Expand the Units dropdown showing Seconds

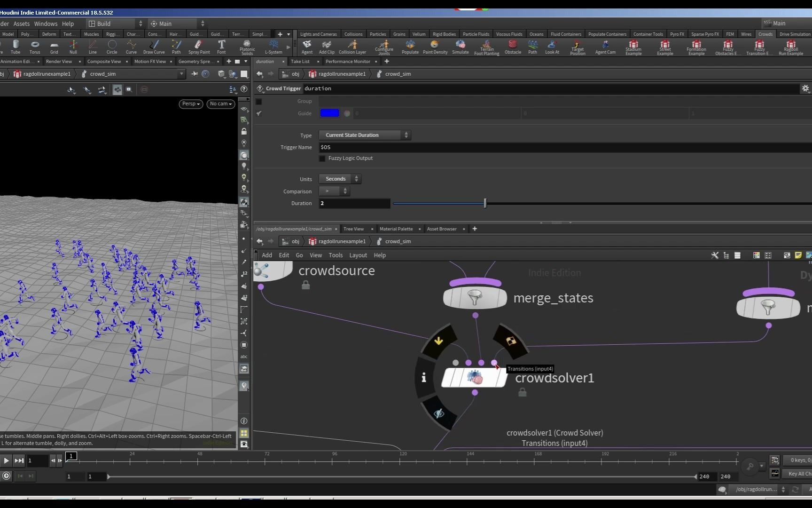pos(340,179)
